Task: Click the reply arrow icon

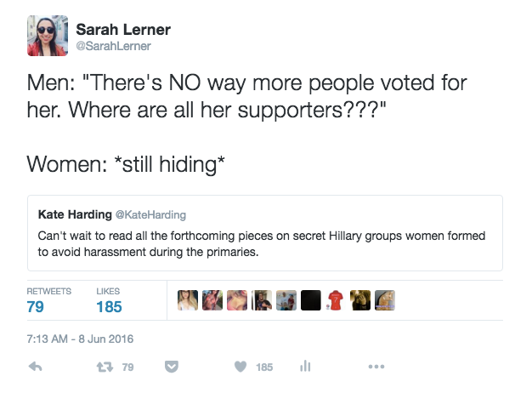Action: click(36, 367)
